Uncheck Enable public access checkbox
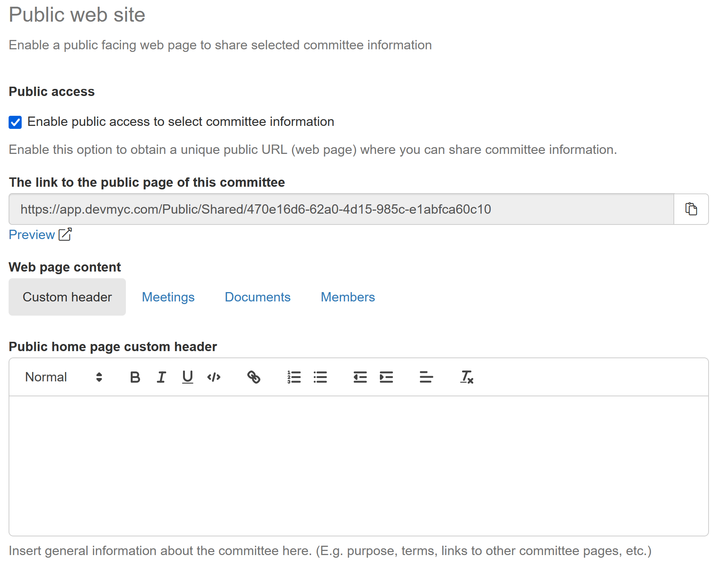This screenshot has height=570, width=728. (x=15, y=122)
